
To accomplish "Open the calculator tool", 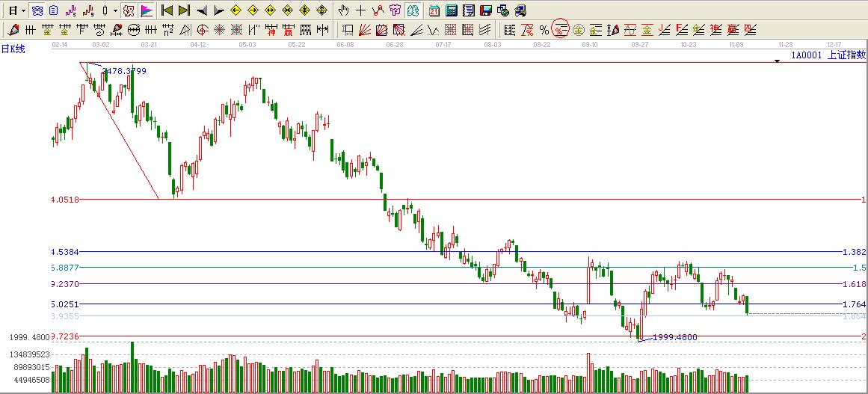I will coord(452,10).
